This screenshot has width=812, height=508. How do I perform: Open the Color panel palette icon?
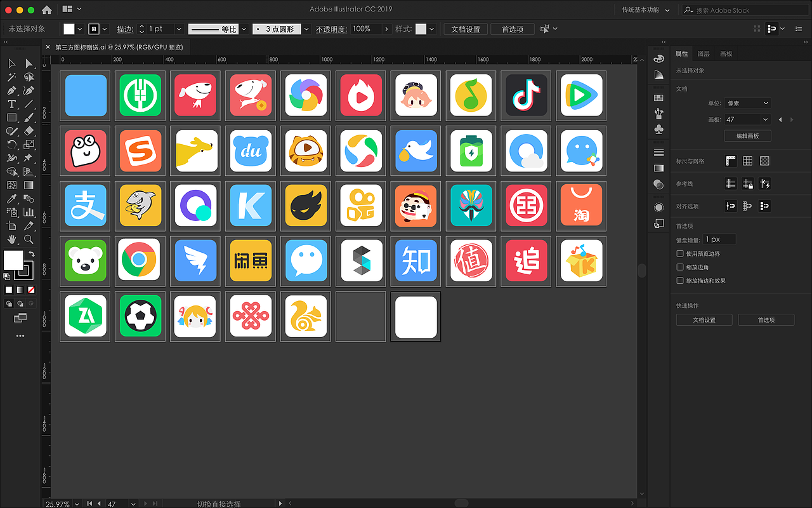click(658, 58)
